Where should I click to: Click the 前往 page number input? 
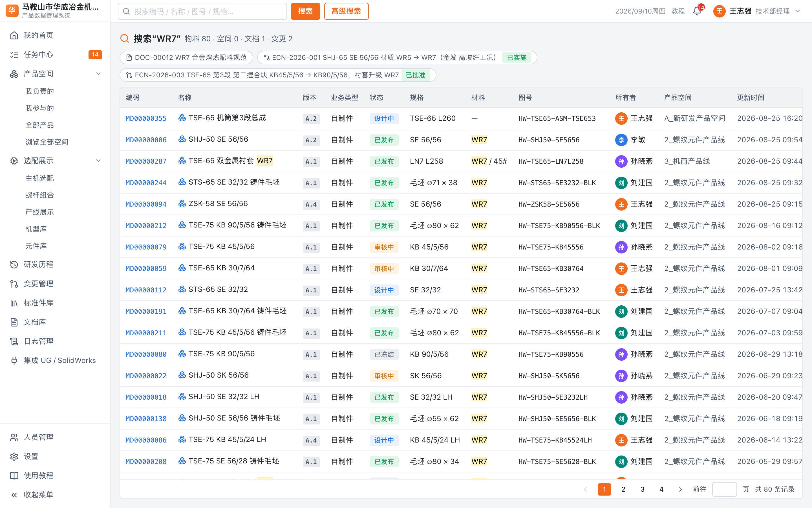point(724,489)
